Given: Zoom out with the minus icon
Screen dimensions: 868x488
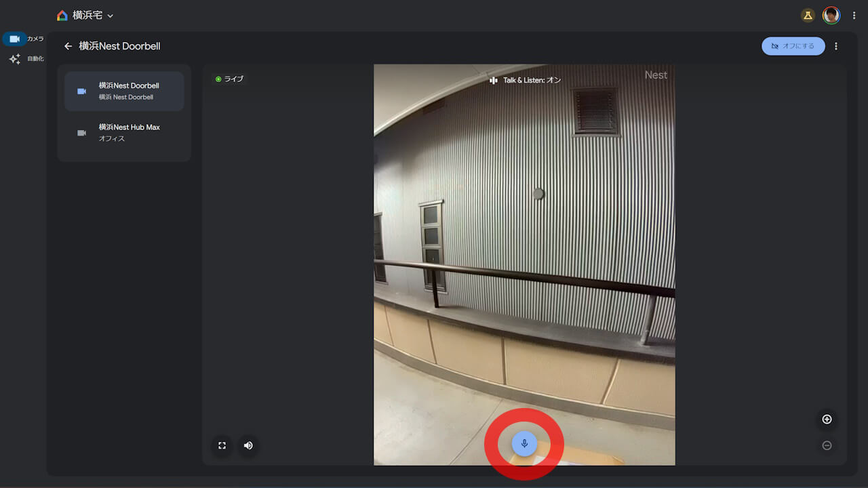Looking at the screenshot, I should pos(827,445).
